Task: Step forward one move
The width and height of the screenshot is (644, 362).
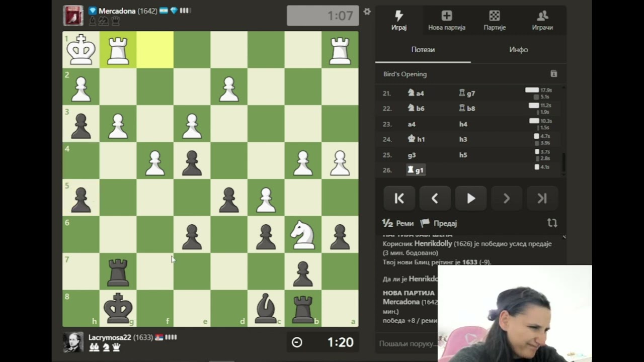Action: [507, 199]
